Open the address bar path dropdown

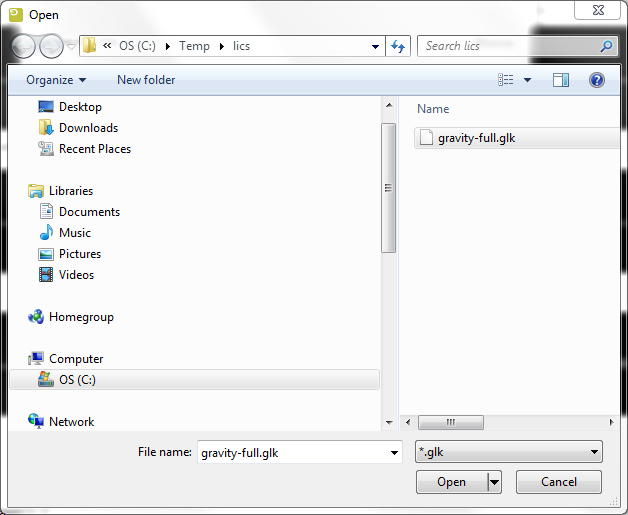[375, 46]
